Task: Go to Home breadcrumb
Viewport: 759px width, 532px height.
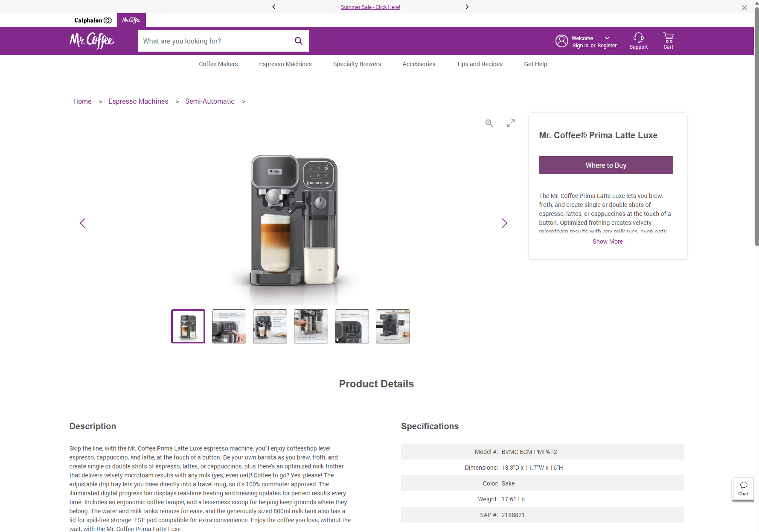Action: coord(82,101)
